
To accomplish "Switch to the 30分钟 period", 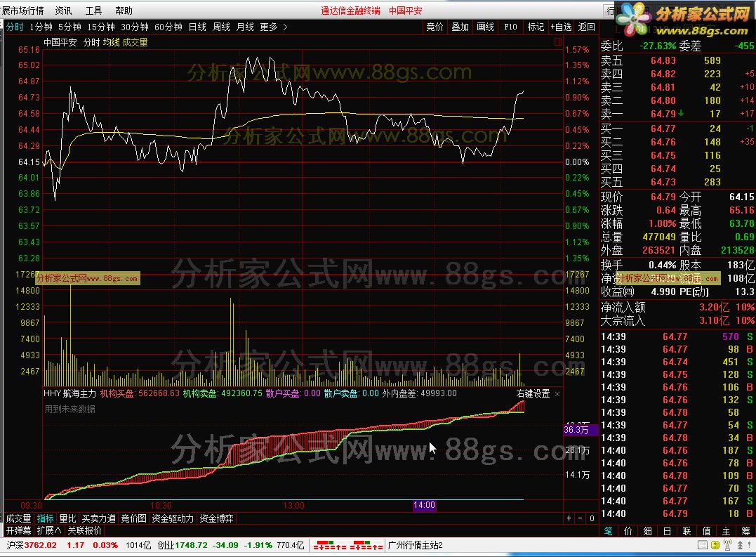I will tap(135, 27).
